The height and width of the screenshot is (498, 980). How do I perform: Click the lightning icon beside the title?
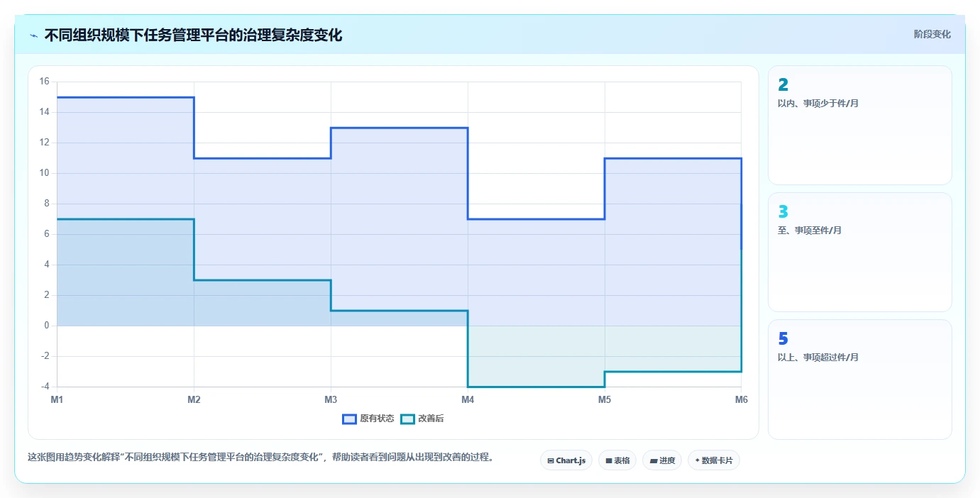pos(34,35)
